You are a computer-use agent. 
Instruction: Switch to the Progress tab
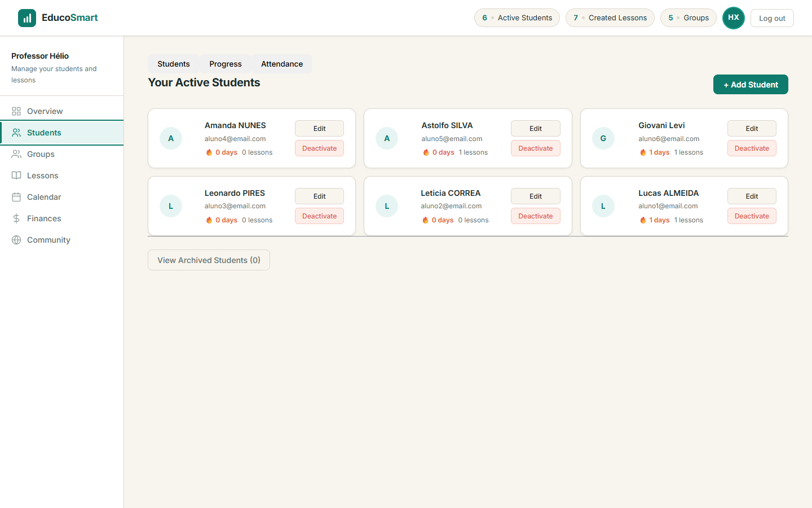coord(225,64)
